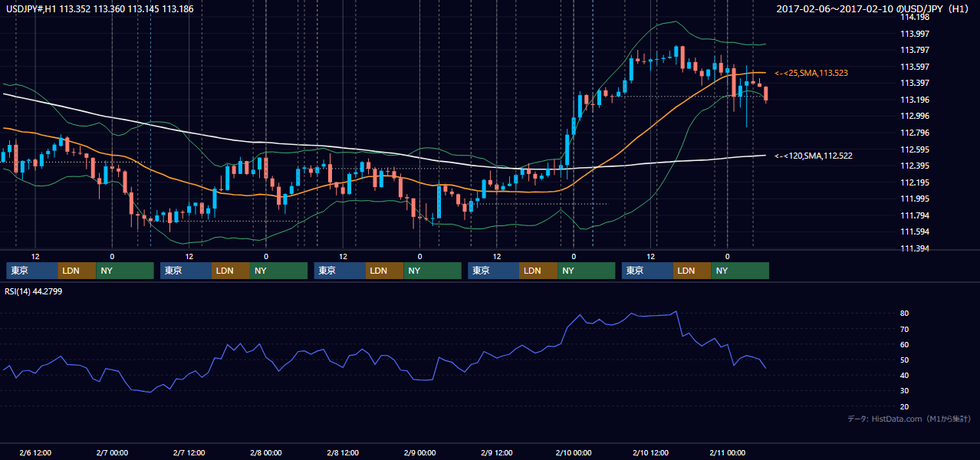Click the RSI axis value 50
Screen dimensions: 980x460
(905, 360)
